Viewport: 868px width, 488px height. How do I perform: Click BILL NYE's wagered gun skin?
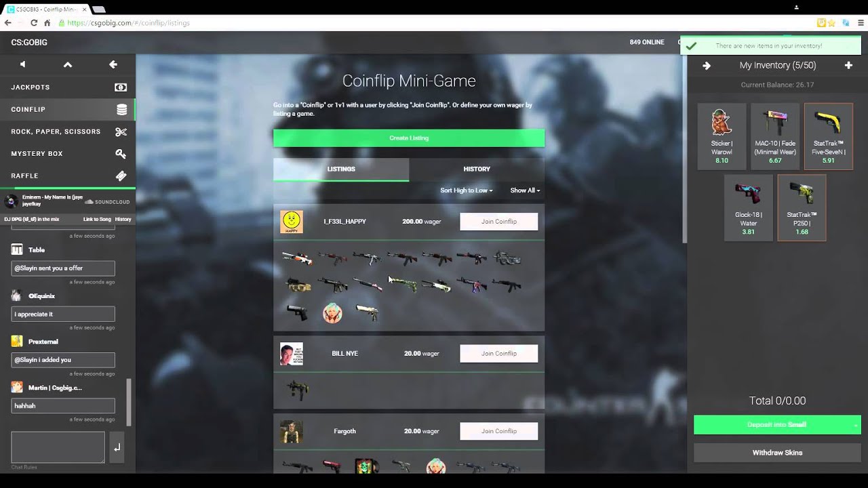pyautogui.click(x=297, y=390)
